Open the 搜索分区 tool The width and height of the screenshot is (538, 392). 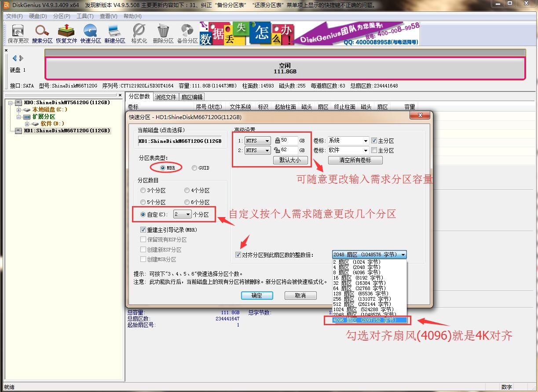(42, 33)
